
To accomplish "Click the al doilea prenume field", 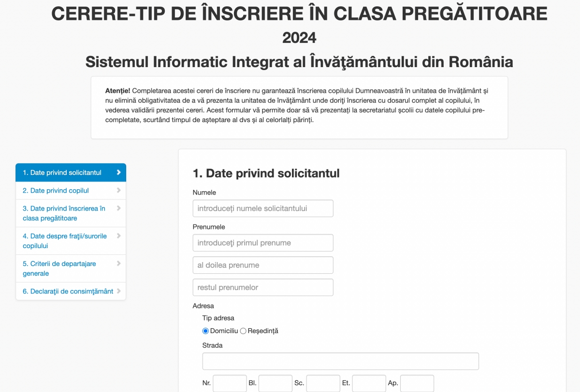I will point(263,265).
